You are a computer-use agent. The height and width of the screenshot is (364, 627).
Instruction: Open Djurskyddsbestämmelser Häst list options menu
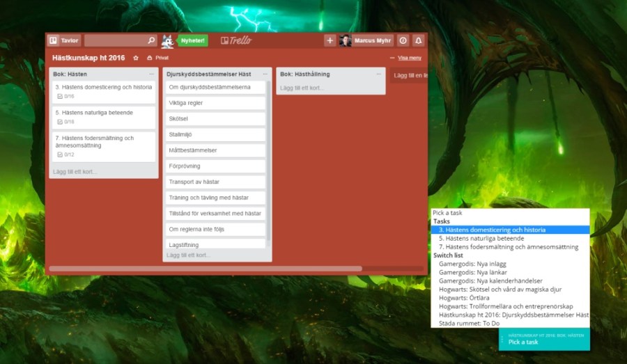pyautogui.click(x=264, y=74)
